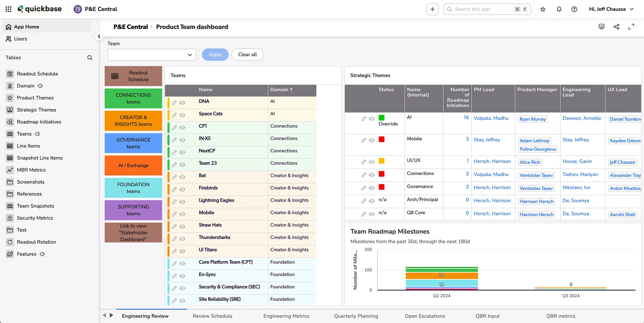Click the share dashboard icon
Viewport: 644px width, 323px height.
pyautogui.click(x=616, y=27)
